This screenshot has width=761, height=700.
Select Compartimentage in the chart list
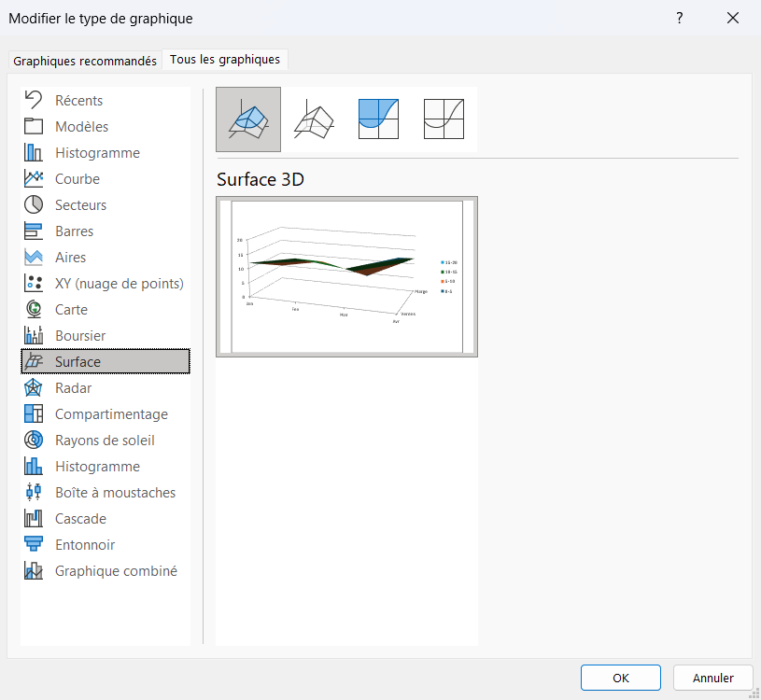click(111, 414)
